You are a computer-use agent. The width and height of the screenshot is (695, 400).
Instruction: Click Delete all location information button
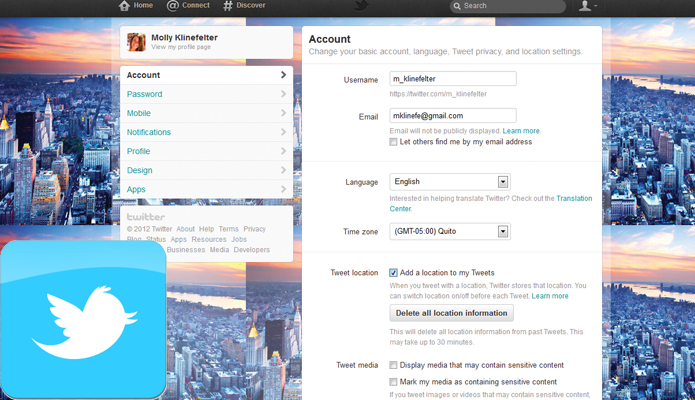point(452,313)
